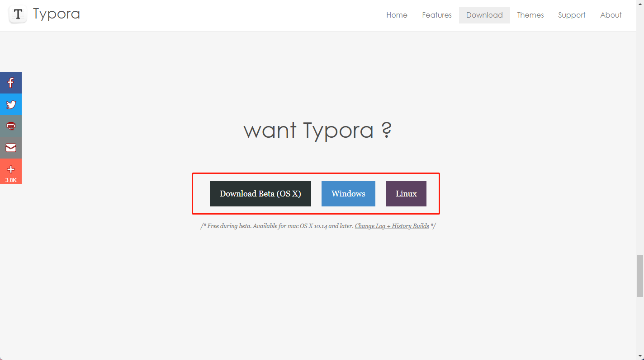The width and height of the screenshot is (644, 360).
Task: Open the Themes menu item
Action: 530,15
